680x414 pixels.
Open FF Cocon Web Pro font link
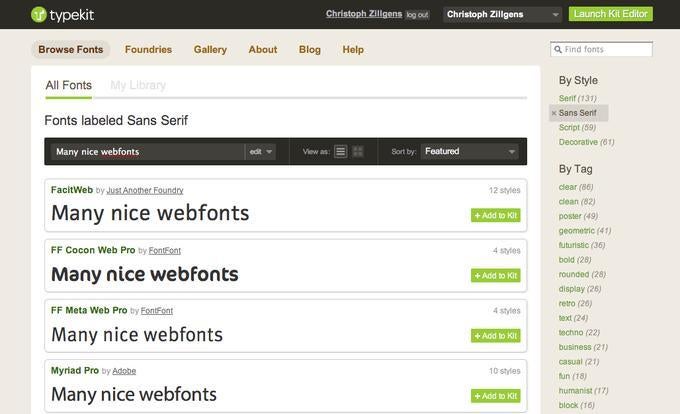[93, 250]
